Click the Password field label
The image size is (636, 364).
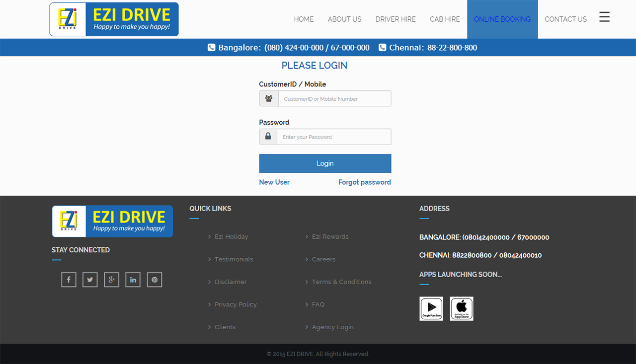click(x=274, y=122)
